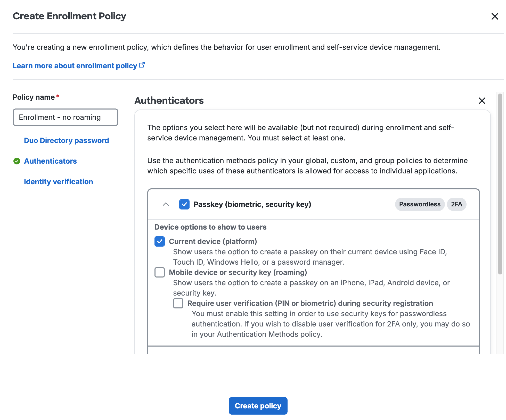This screenshot has width=506, height=420.
Task: Click the green checkmark beside Authenticators
Action: tap(17, 161)
